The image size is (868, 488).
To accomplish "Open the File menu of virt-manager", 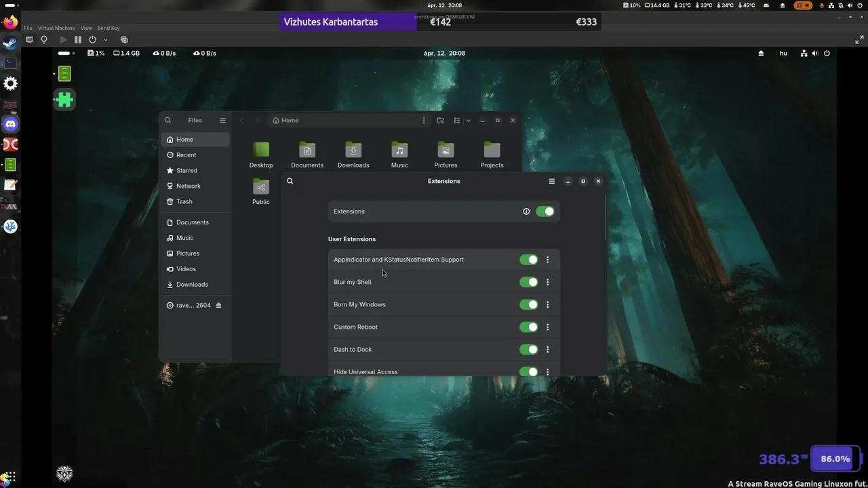I will point(28,28).
